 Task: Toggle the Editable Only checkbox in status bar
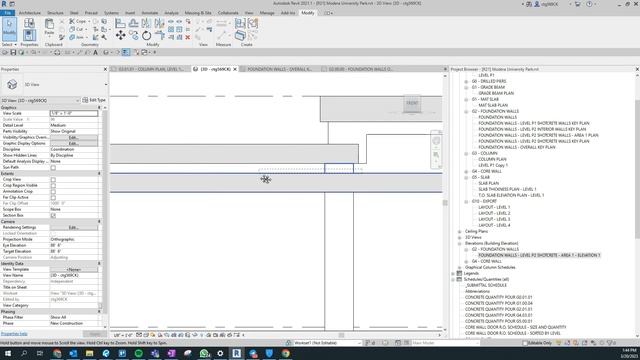[x=525, y=343]
